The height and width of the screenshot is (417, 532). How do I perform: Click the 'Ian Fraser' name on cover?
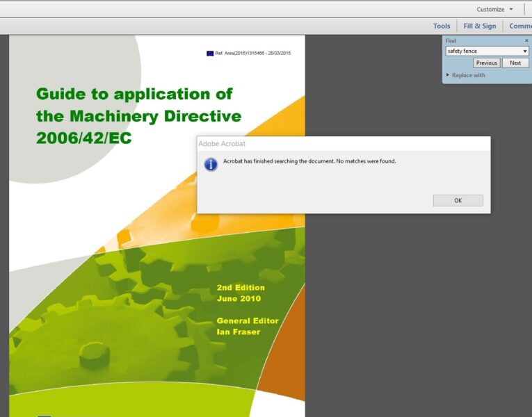coord(239,332)
